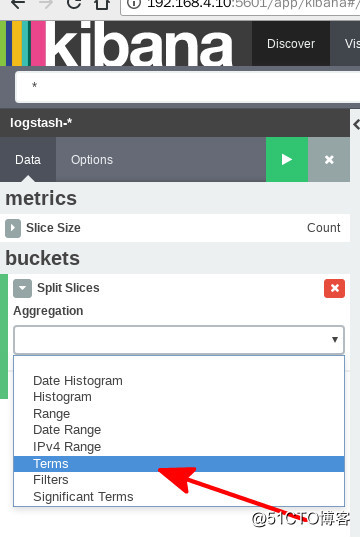Click the query search input field
Viewport: 360px width, 537px height.
[x=187, y=87]
